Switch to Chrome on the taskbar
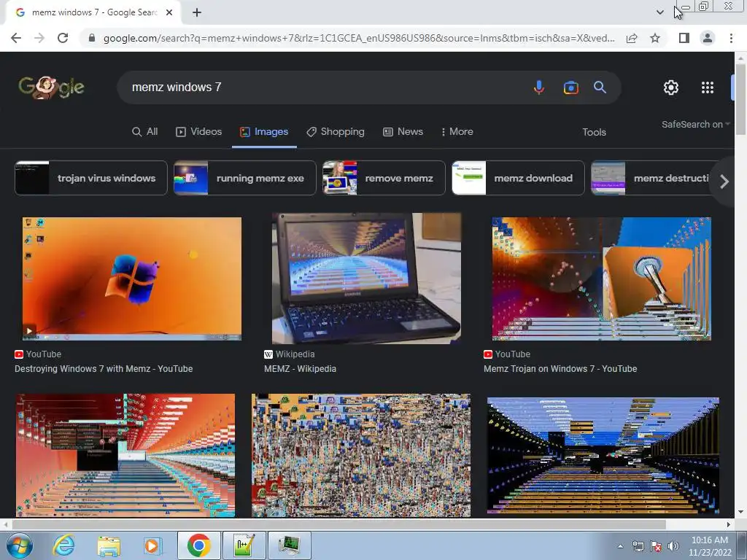Image resolution: width=747 pixels, height=560 pixels. click(199, 545)
